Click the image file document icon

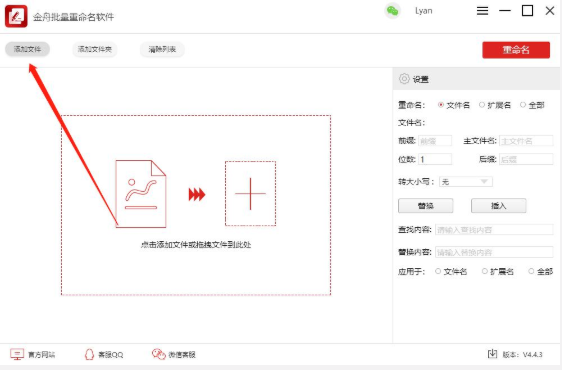click(x=140, y=194)
